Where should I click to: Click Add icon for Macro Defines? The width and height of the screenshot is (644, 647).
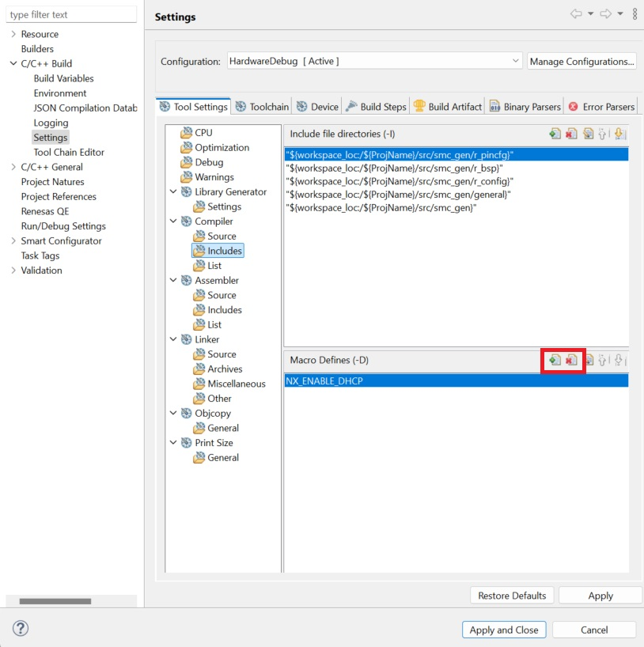[x=555, y=360]
